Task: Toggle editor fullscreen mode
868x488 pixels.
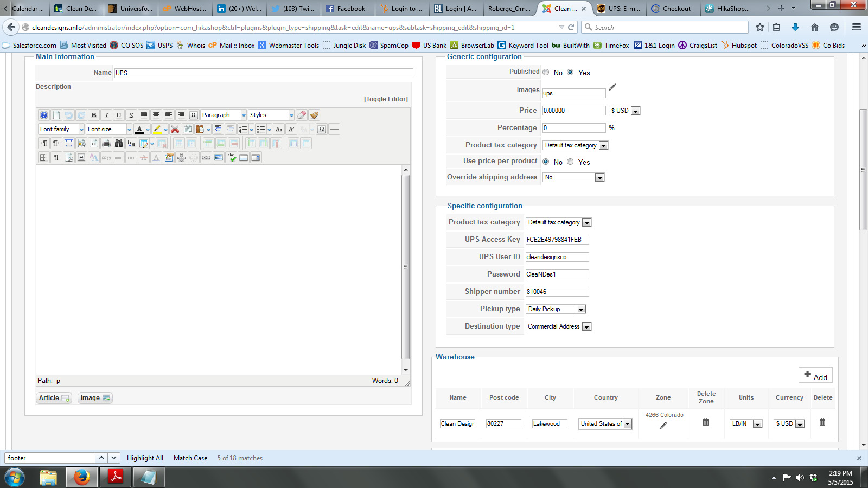Action: click(x=69, y=143)
